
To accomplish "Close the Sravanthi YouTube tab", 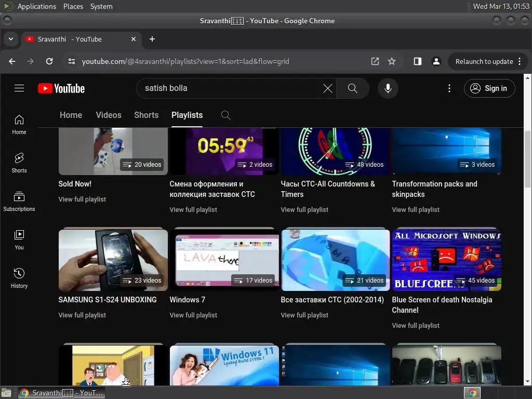I will click(134, 39).
